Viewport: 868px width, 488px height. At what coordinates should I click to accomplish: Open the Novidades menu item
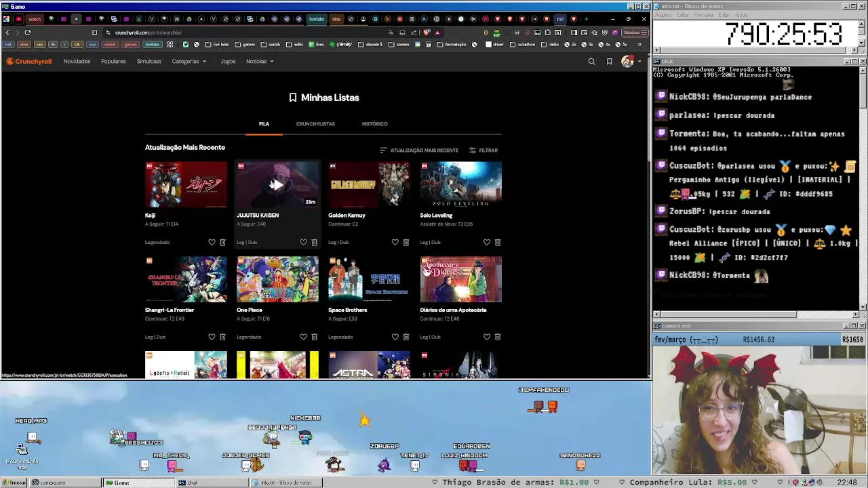pyautogui.click(x=77, y=62)
